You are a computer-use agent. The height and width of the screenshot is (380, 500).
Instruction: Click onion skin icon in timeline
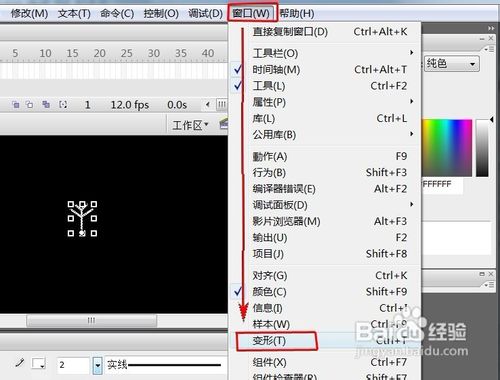(15, 105)
